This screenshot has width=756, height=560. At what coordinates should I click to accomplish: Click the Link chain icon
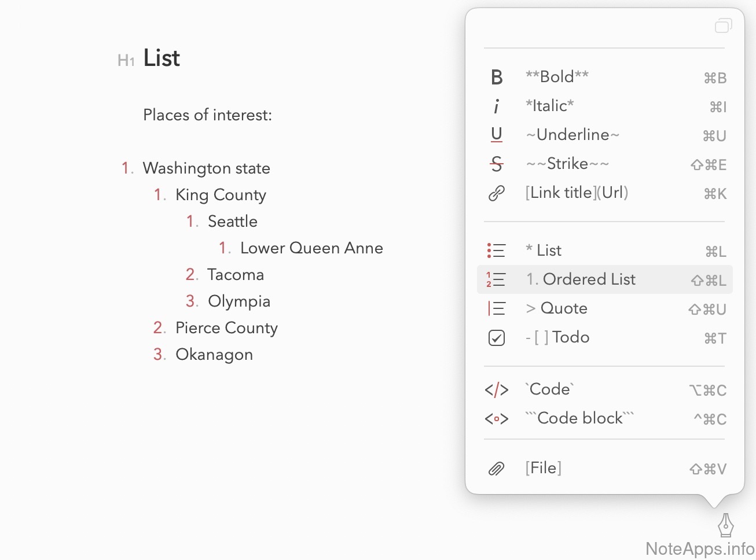[497, 193]
